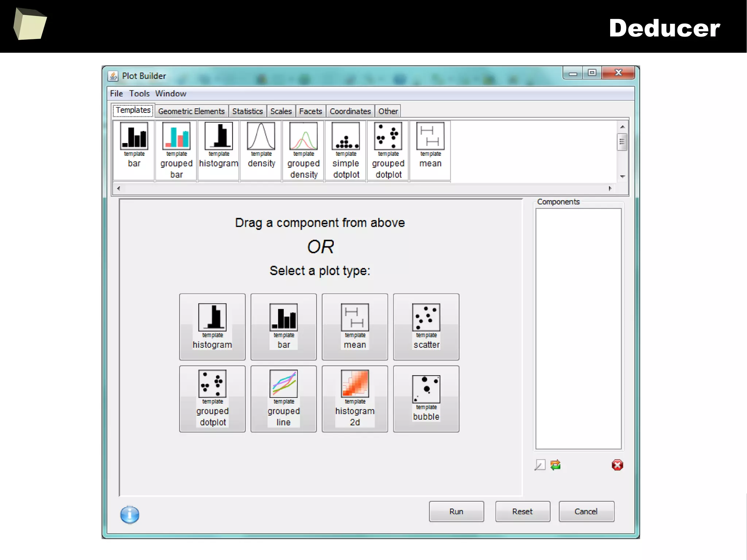Viewport: 747px width, 560px height.
Task: Pick the bubble plot type button
Action: click(426, 399)
